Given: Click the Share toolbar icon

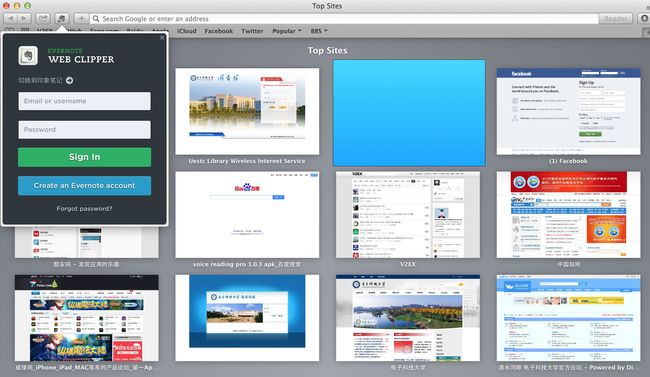Looking at the screenshot, I should [43, 19].
